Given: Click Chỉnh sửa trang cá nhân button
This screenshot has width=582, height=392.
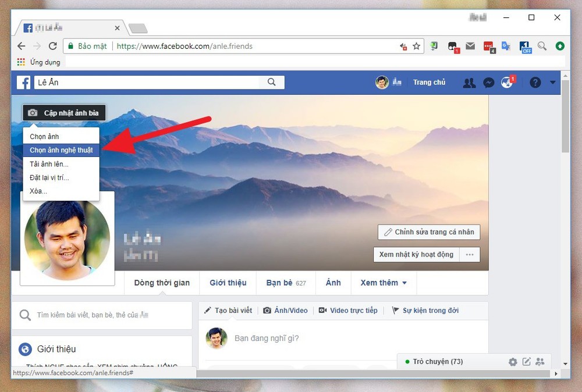Looking at the screenshot, I should pyautogui.click(x=429, y=232).
